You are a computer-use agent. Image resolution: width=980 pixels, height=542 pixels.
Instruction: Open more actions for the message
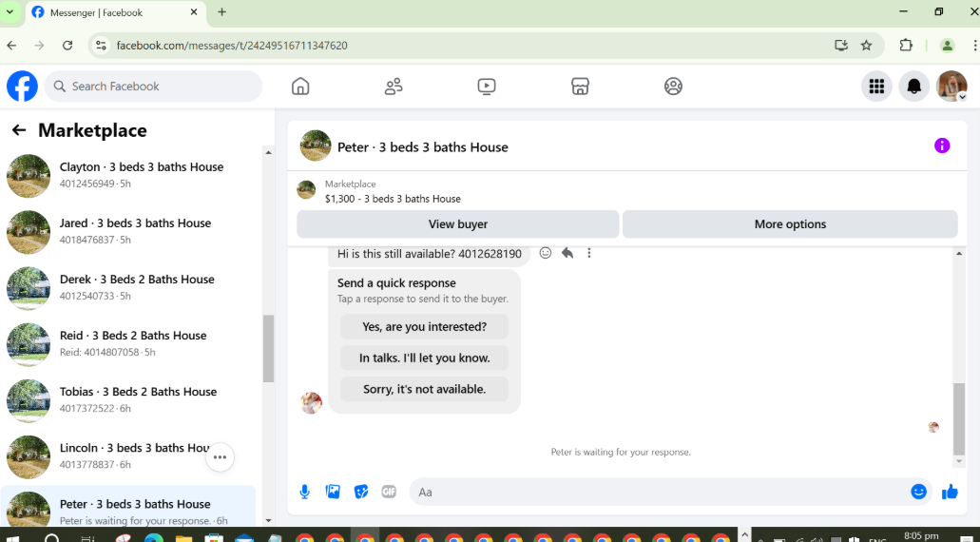(588, 253)
